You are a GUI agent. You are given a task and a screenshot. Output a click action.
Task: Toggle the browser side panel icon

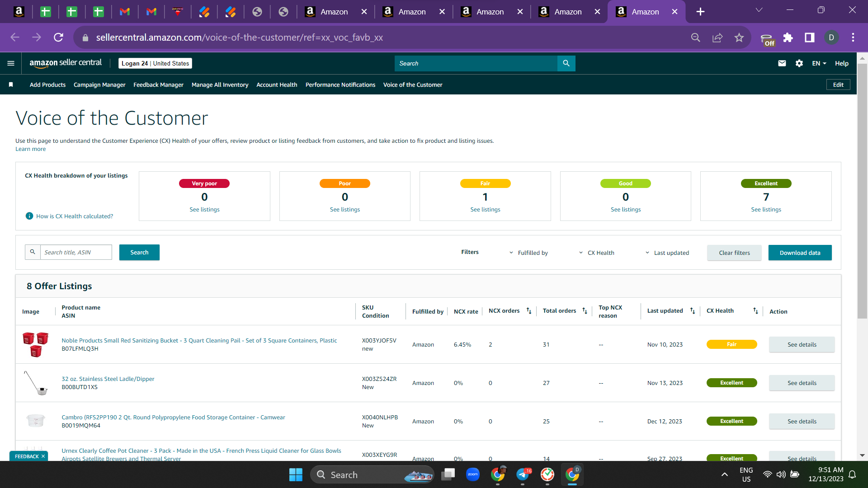pyautogui.click(x=810, y=38)
